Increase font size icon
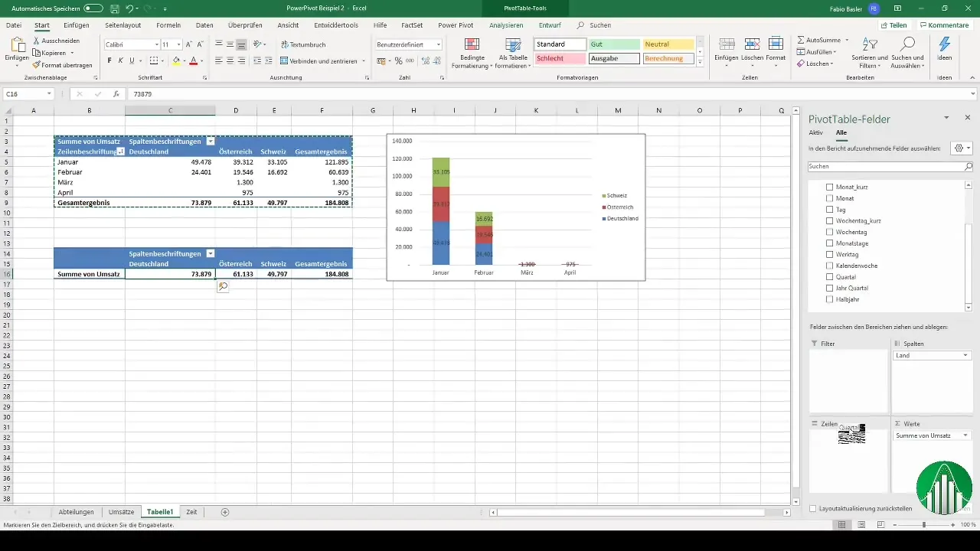The height and width of the screenshot is (551, 980). (189, 44)
